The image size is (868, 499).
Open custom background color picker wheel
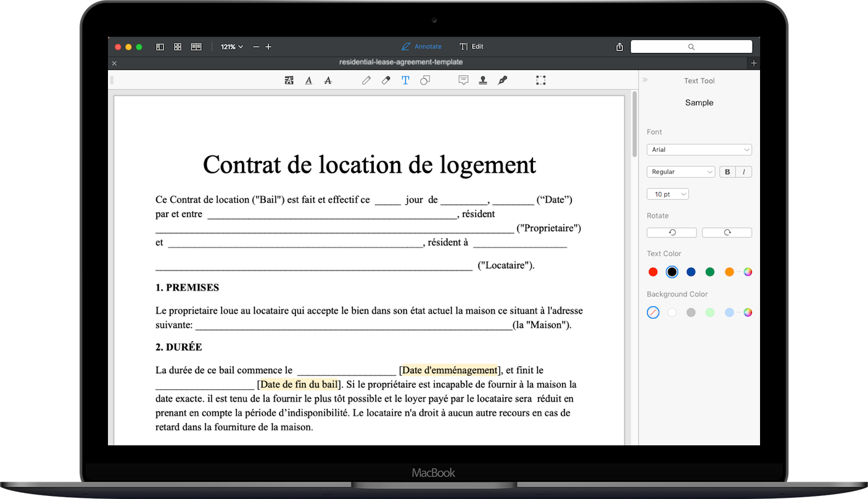click(x=748, y=313)
